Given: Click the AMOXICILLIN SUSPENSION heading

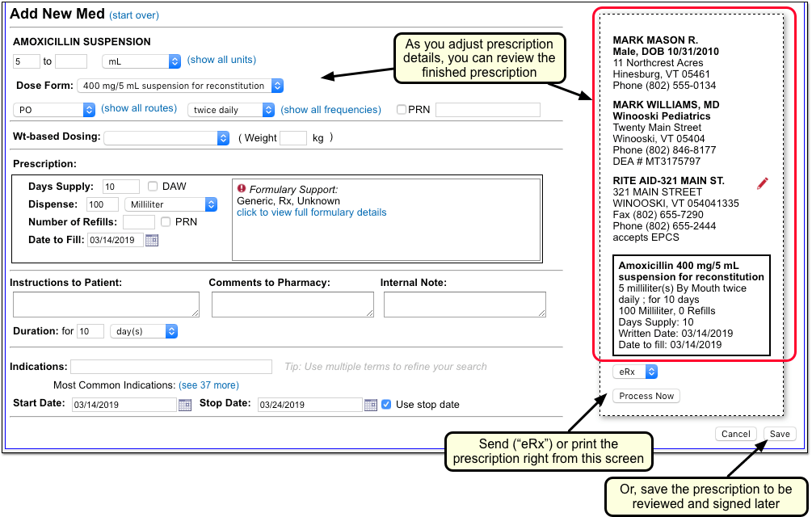Looking at the screenshot, I should click(x=82, y=42).
